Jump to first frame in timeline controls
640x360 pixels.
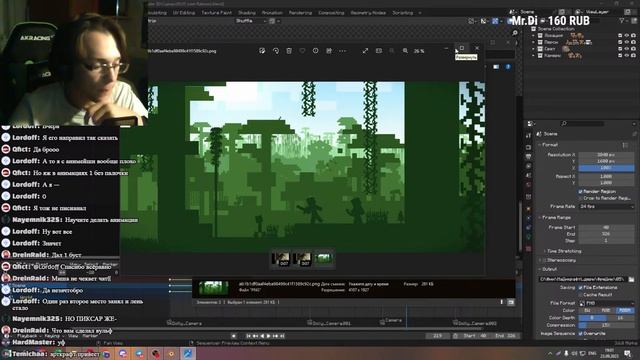(248, 336)
